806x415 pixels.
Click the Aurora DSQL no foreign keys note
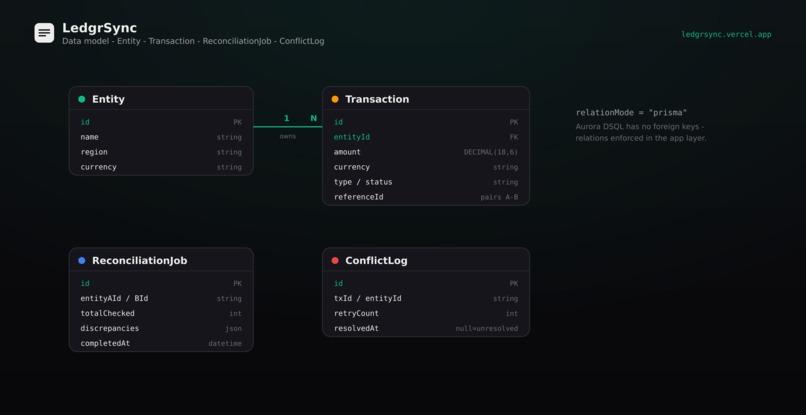(640, 132)
